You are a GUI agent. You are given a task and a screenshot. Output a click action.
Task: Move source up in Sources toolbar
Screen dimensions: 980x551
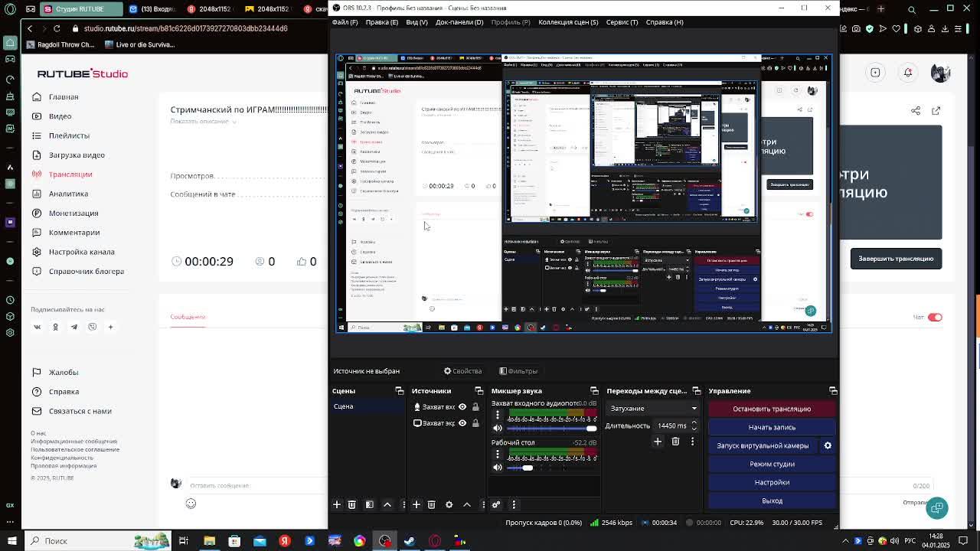(x=467, y=504)
